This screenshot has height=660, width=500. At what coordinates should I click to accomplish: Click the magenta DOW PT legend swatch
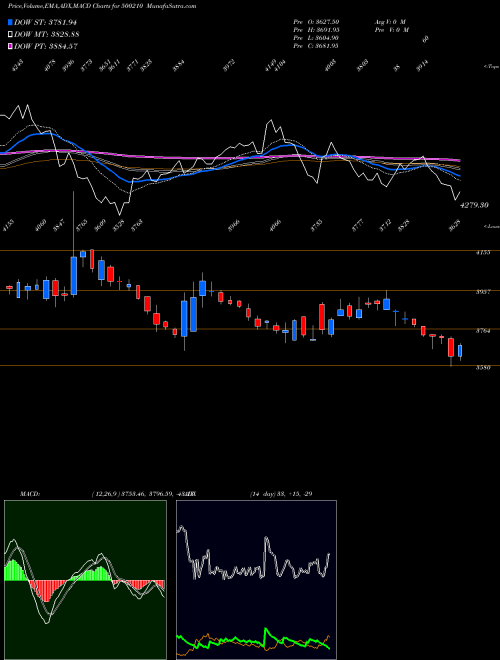click(10, 46)
